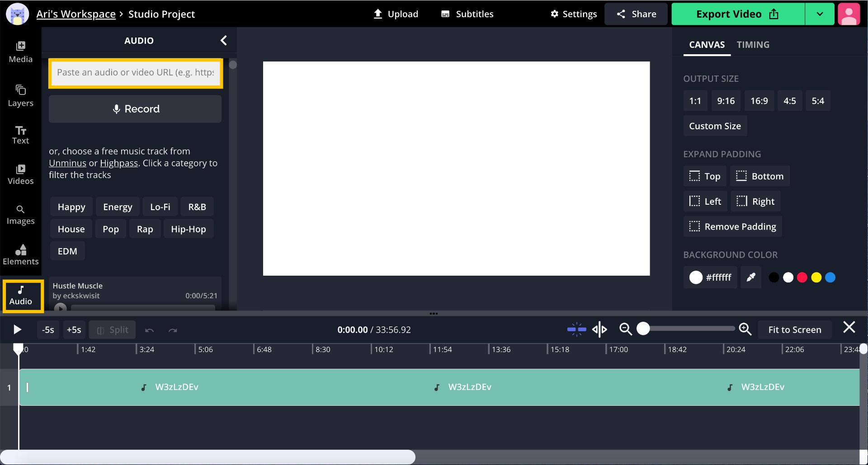
Task: Filter tracks by Lo-Fi category
Action: point(160,207)
